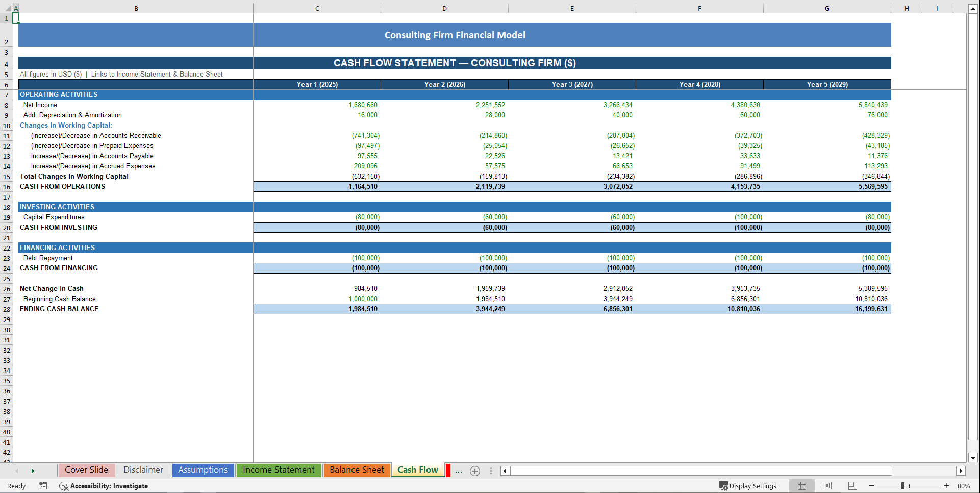Screen dimensions: 980x493
Task: Add a new worksheet with plus icon
Action: (x=475, y=471)
